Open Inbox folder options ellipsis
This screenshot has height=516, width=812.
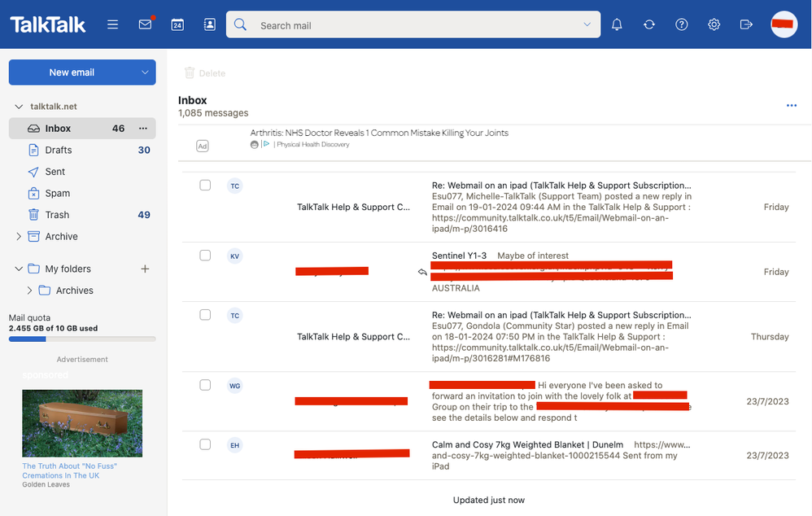143,129
